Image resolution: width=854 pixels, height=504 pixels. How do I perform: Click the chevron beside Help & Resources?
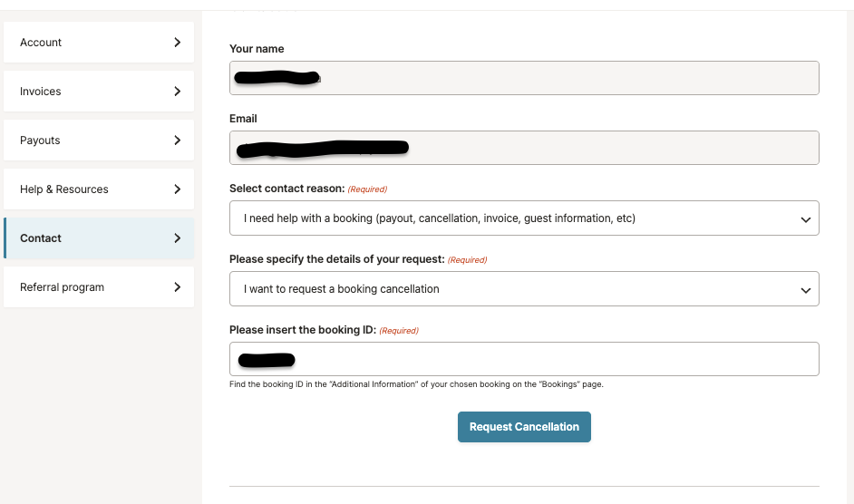pyautogui.click(x=177, y=189)
